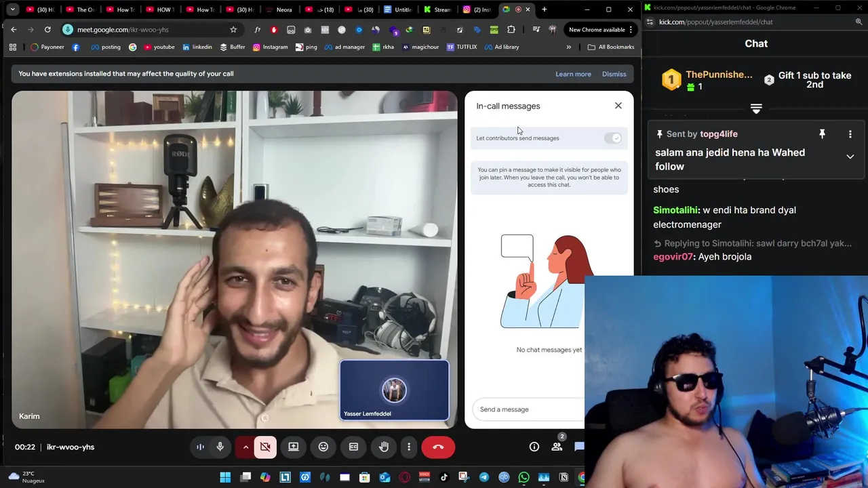This screenshot has width=868, height=488.
Task: Leave the call with red hang-up button
Action: (438, 447)
